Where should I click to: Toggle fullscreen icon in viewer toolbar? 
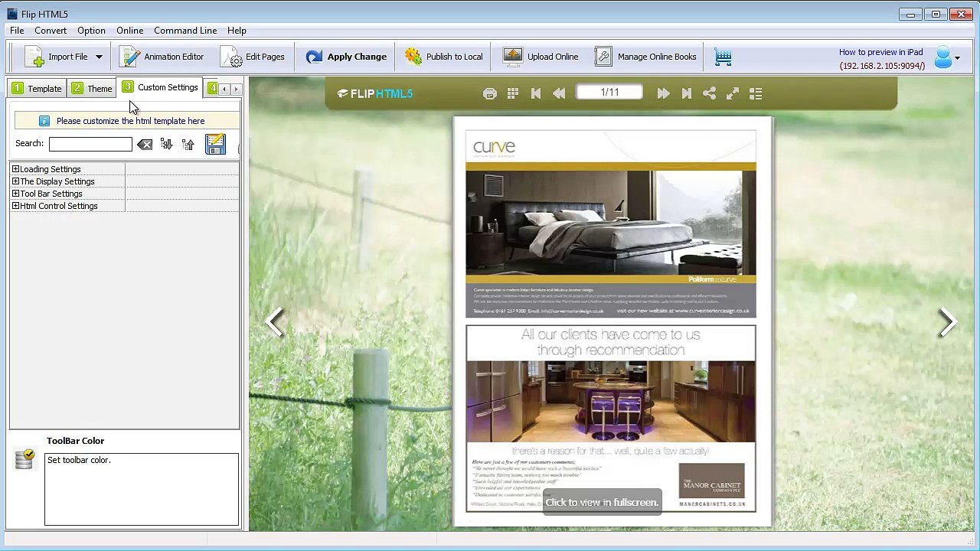[x=733, y=93]
